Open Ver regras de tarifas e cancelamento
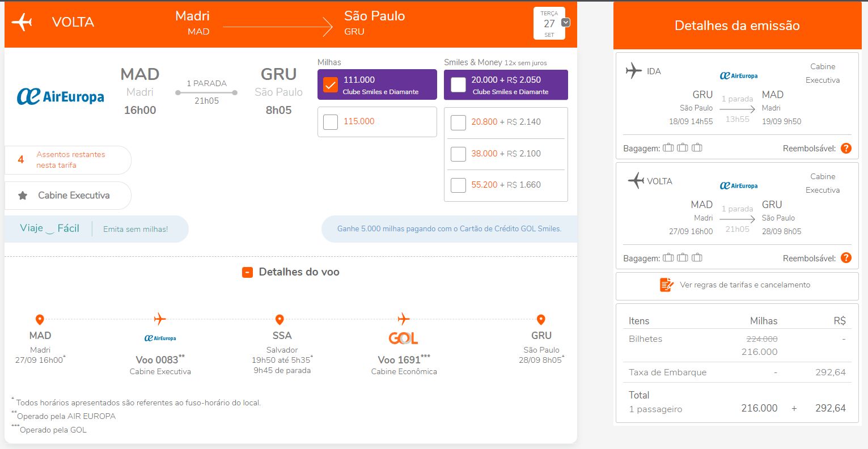The image size is (868, 449). point(737,285)
